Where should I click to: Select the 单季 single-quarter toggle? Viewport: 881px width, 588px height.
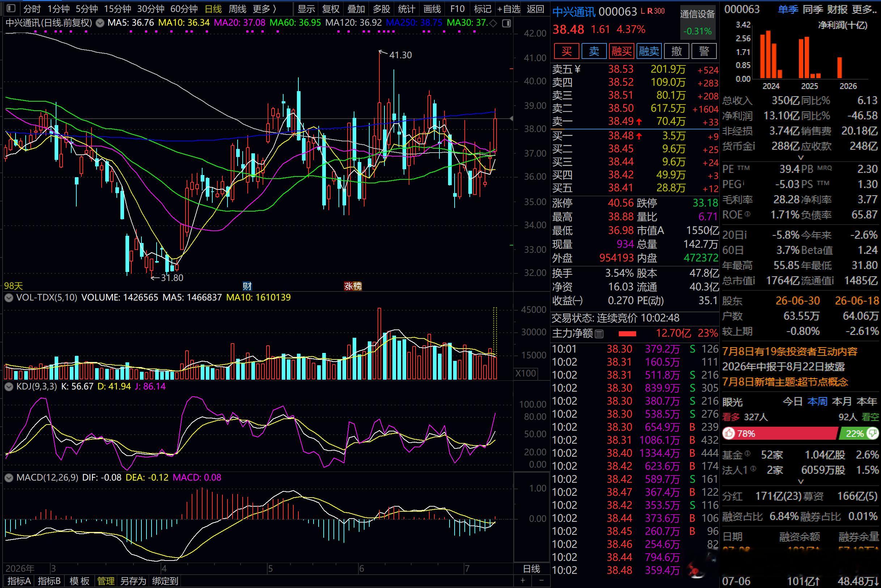pos(788,9)
